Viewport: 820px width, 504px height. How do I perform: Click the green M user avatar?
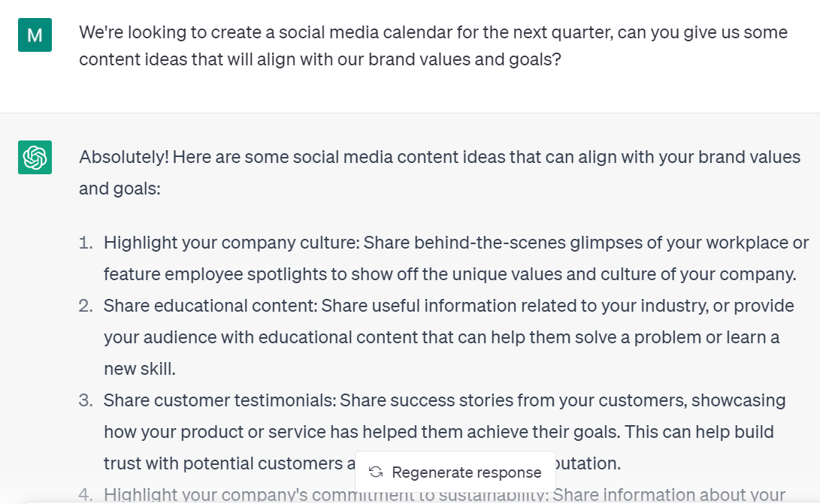tap(35, 35)
